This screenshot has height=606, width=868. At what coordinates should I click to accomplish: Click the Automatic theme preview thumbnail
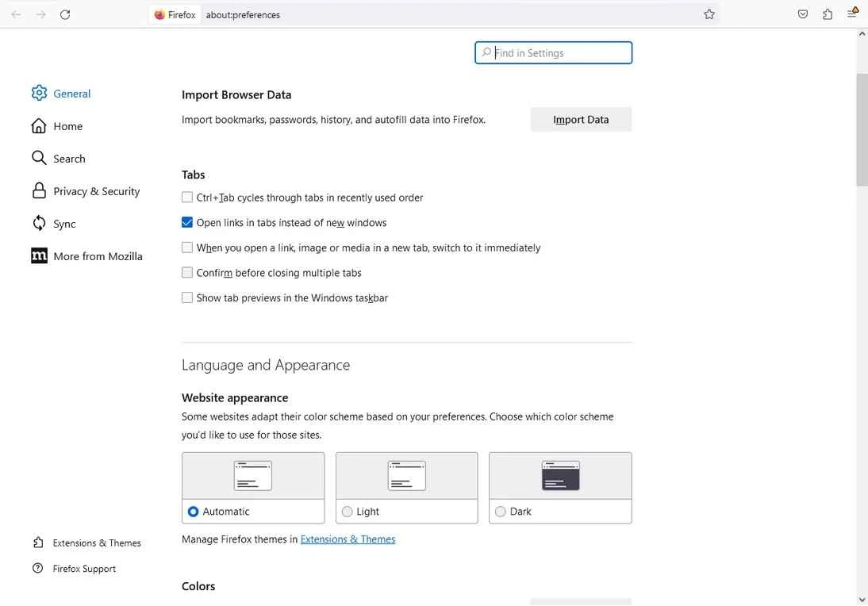click(x=253, y=475)
